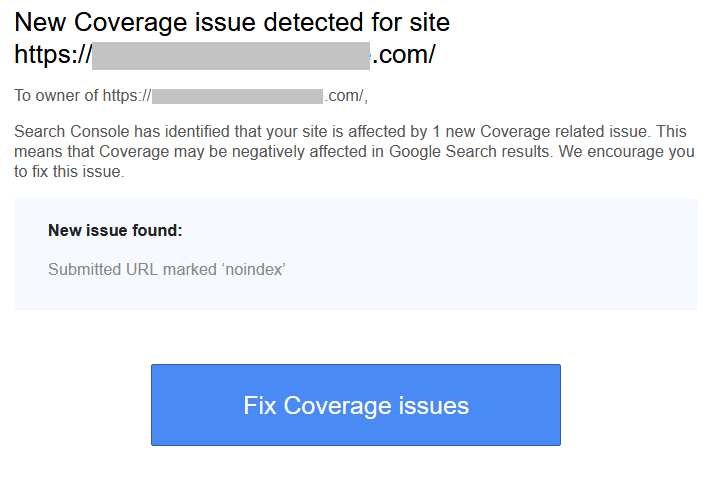The width and height of the screenshot is (728, 494).
Task: Click the 'To owner of' greeting text
Action: [x=56, y=96]
